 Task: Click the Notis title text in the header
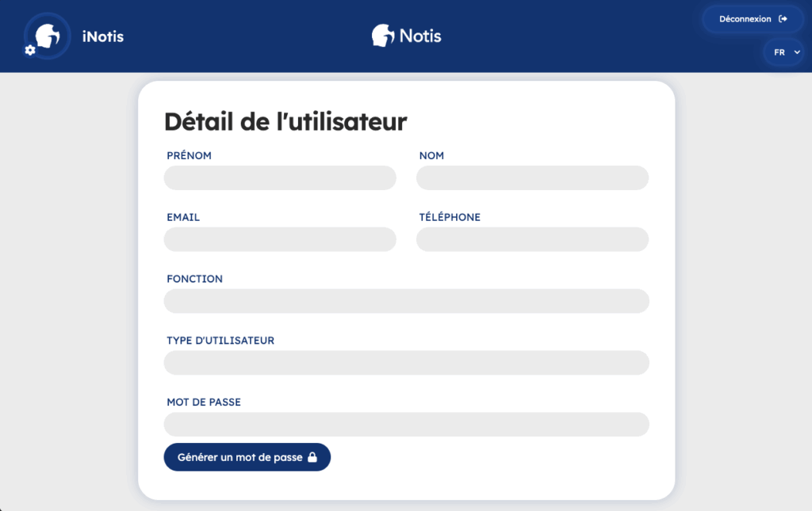(420, 36)
